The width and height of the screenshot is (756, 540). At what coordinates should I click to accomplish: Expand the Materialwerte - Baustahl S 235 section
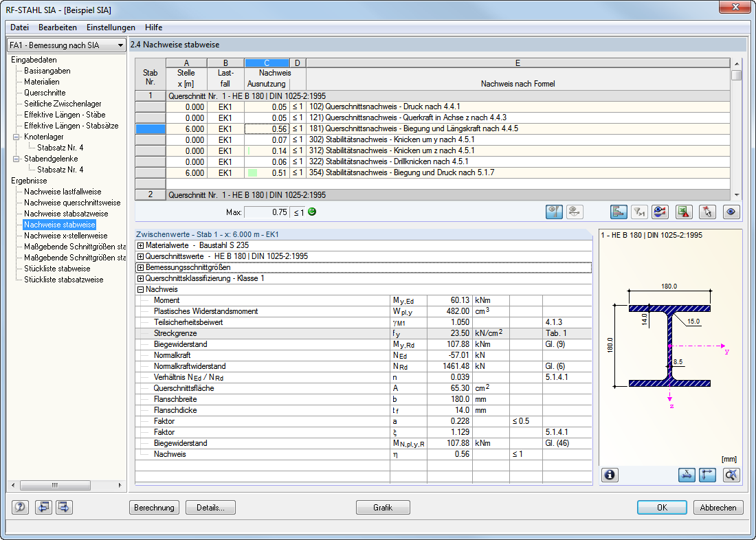140,245
